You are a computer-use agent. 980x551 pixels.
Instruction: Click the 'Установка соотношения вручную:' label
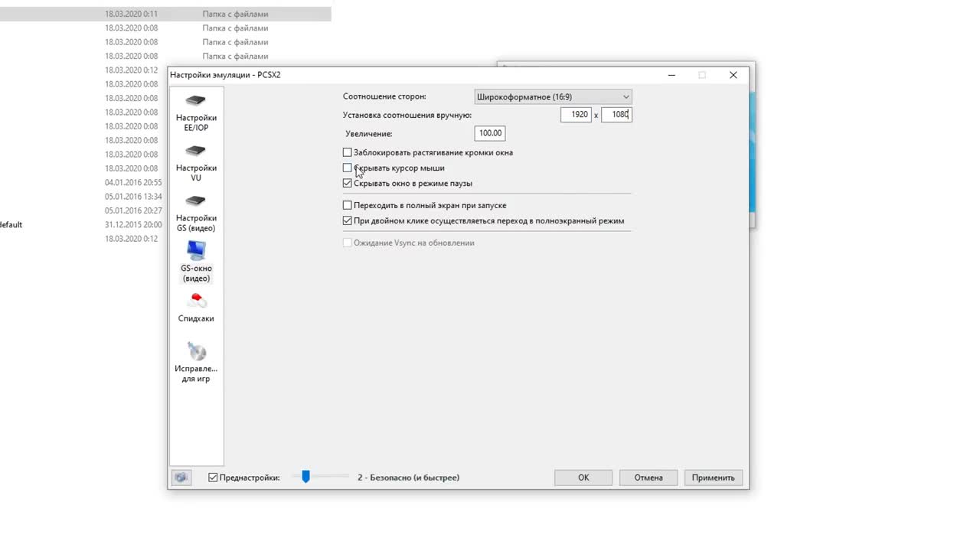tap(407, 115)
